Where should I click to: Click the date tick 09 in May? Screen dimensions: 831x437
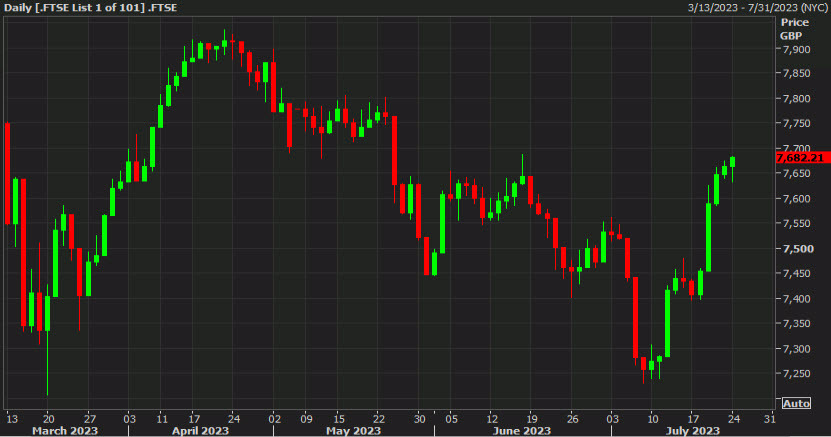306,419
